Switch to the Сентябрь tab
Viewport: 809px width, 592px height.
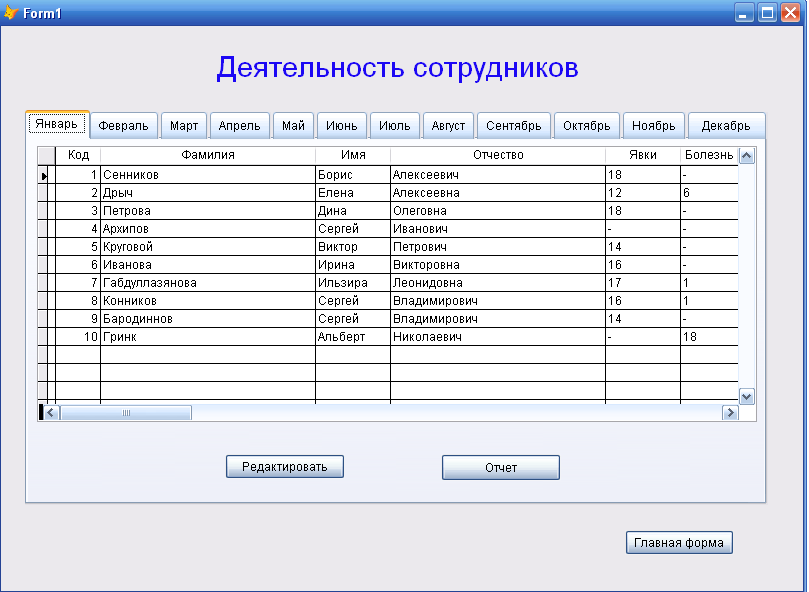[x=513, y=125]
